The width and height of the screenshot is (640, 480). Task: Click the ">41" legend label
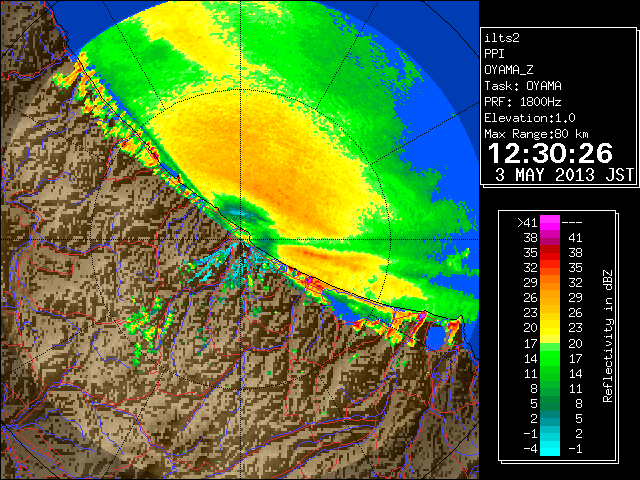pos(527,223)
